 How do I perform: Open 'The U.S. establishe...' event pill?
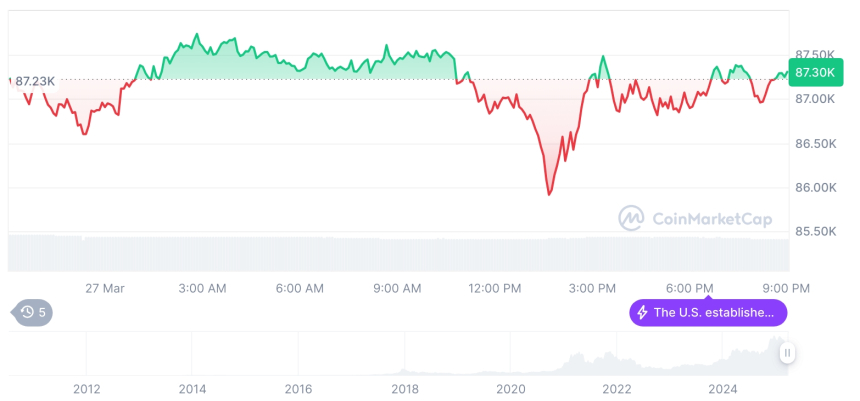tap(708, 312)
